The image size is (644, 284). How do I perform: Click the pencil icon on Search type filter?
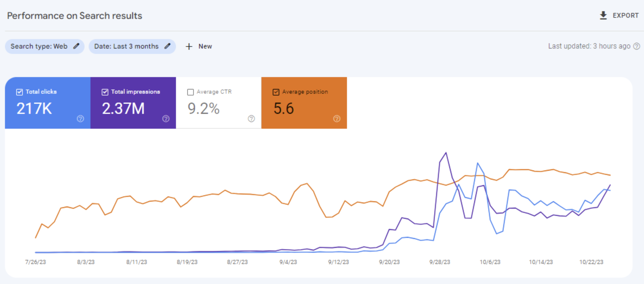click(x=76, y=46)
